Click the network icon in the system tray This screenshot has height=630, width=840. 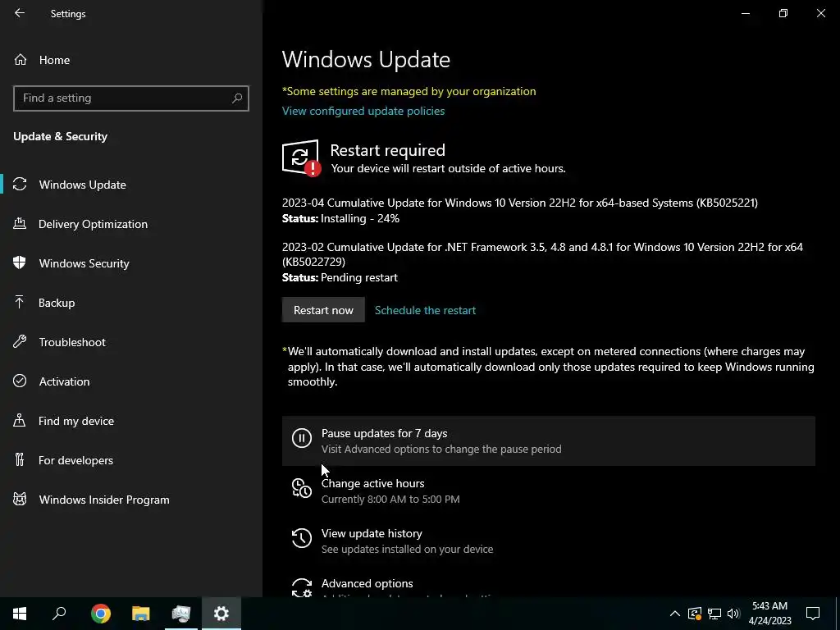pyautogui.click(x=714, y=614)
